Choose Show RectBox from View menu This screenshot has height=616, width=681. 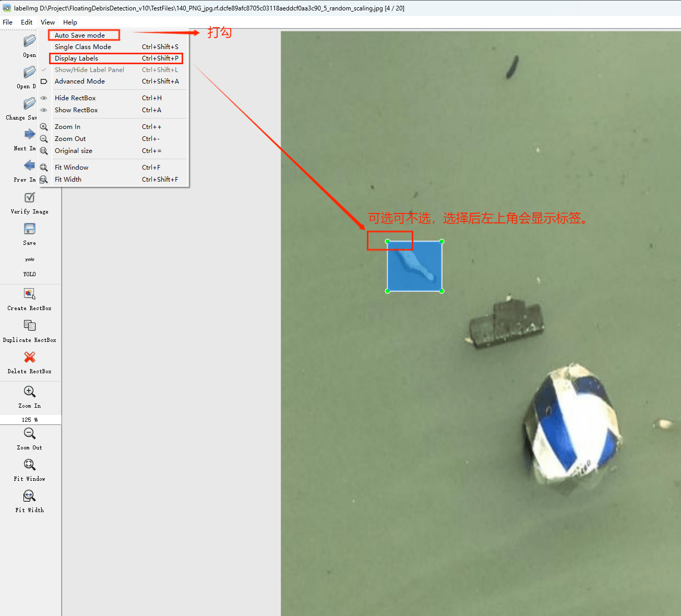click(114, 110)
